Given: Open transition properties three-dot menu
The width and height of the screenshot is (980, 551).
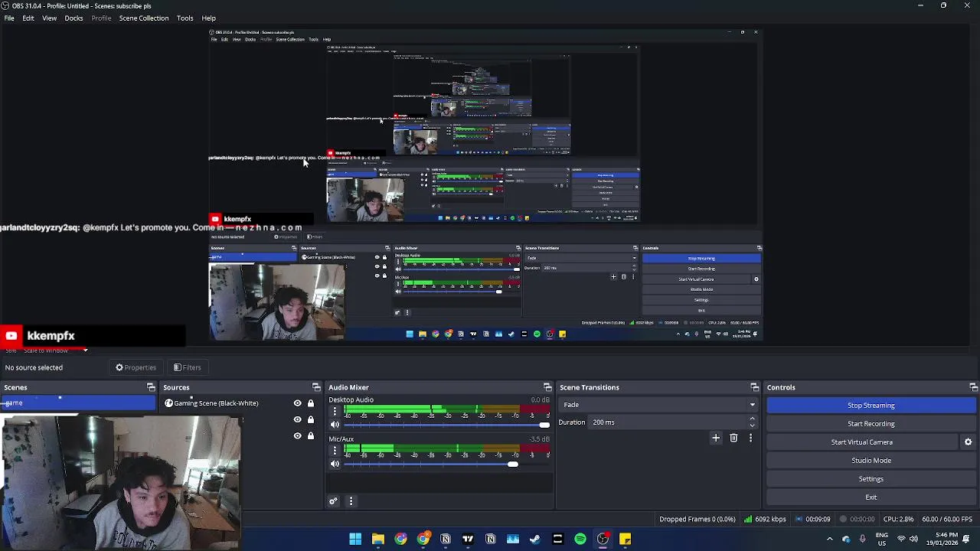Looking at the screenshot, I should point(750,438).
